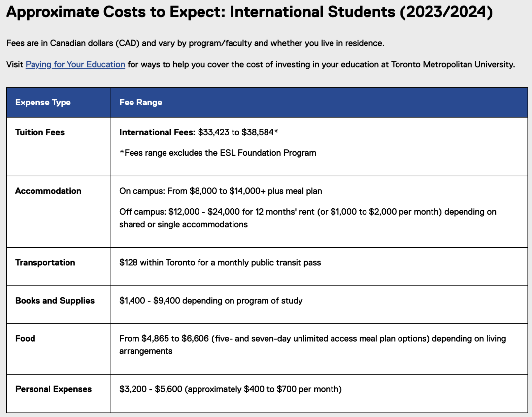Click the Expense Type column header
Screen dimensions: 532x417
[43, 103]
